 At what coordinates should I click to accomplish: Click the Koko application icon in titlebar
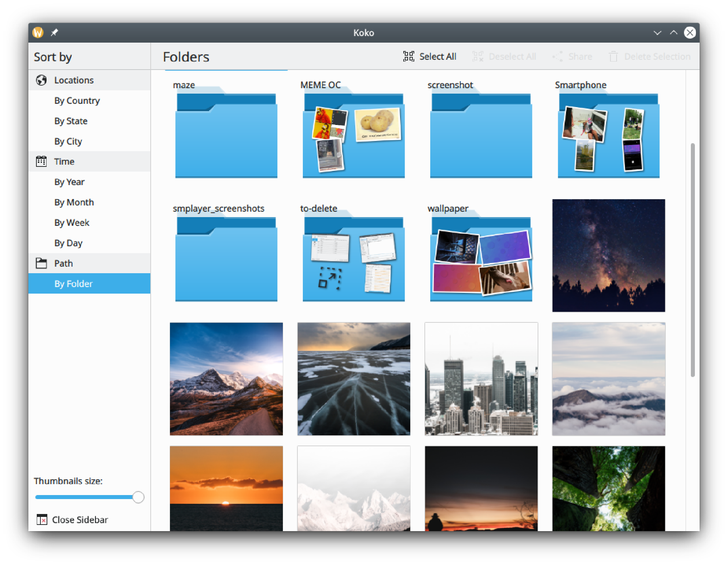[38, 32]
